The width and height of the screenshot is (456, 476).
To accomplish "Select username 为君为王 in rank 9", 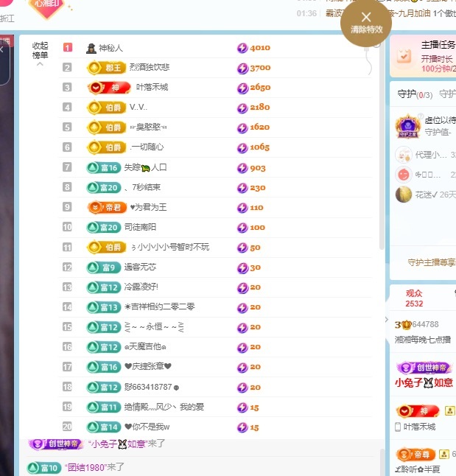I will (148, 207).
